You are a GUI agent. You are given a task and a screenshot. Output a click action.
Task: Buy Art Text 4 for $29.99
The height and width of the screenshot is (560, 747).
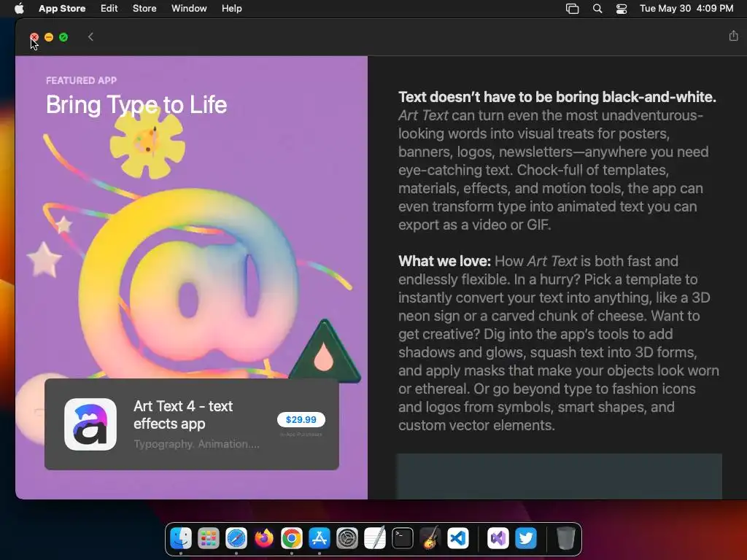click(x=301, y=419)
